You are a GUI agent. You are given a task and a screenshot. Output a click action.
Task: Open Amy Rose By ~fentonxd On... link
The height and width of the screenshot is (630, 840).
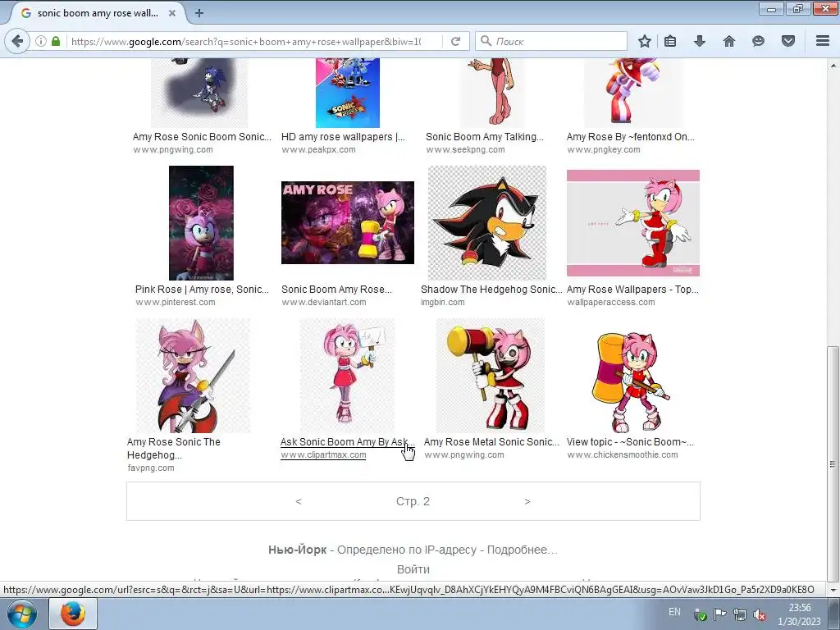pyautogui.click(x=631, y=137)
